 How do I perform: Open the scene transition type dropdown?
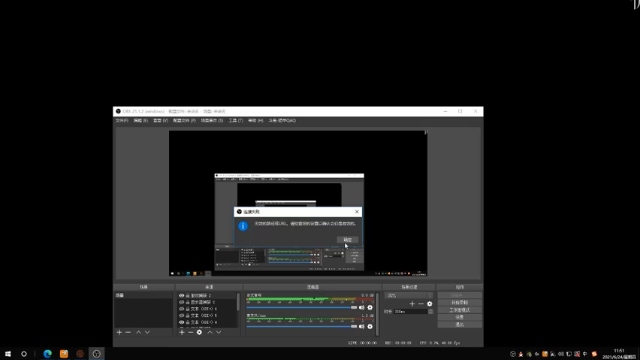(x=408, y=296)
